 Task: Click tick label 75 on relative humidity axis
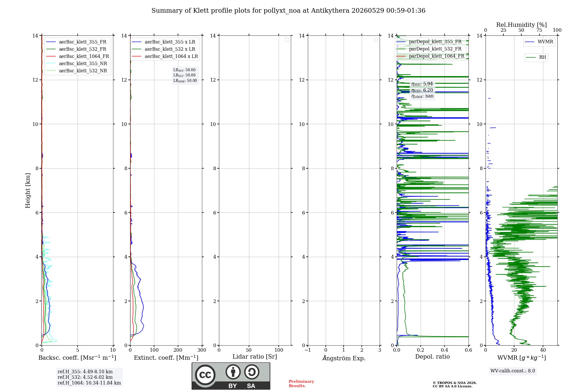click(x=539, y=30)
